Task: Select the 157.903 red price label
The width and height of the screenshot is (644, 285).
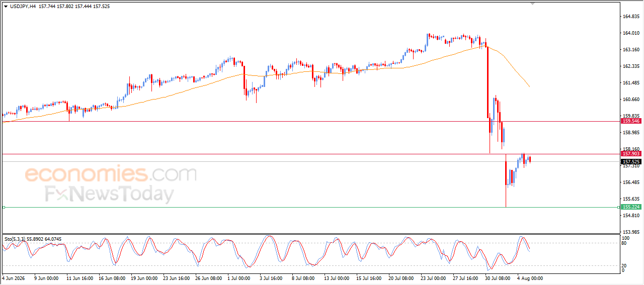Action: coord(631,154)
